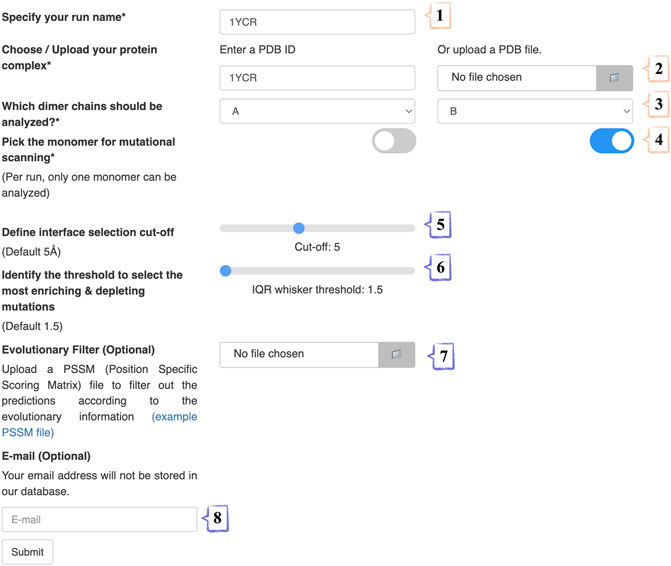Click the numbered callout marker 3
Viewport: 671px width, 566px height.
pyautogui.click(x=658, y=104)
